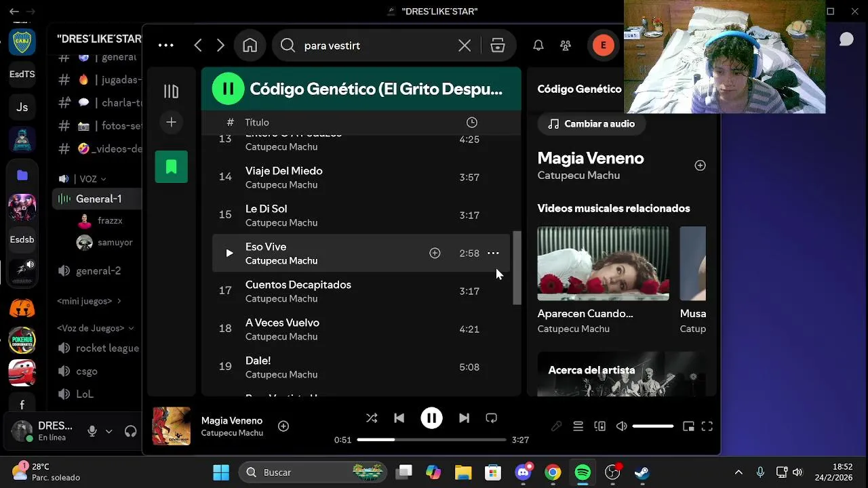Open the miniplayer

(688, 426)
